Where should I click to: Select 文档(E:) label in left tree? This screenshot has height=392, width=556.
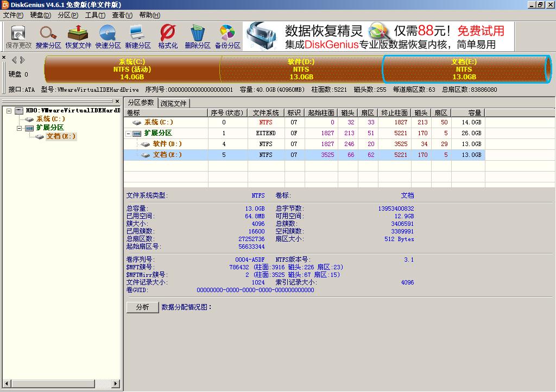61,136
